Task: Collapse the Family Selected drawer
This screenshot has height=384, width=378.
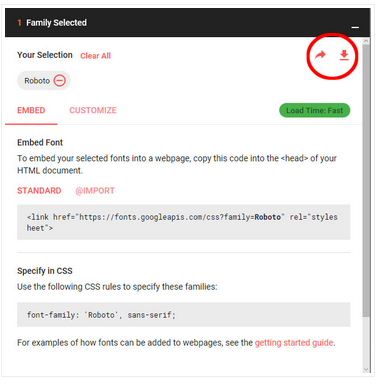Action: click(355, 27)
